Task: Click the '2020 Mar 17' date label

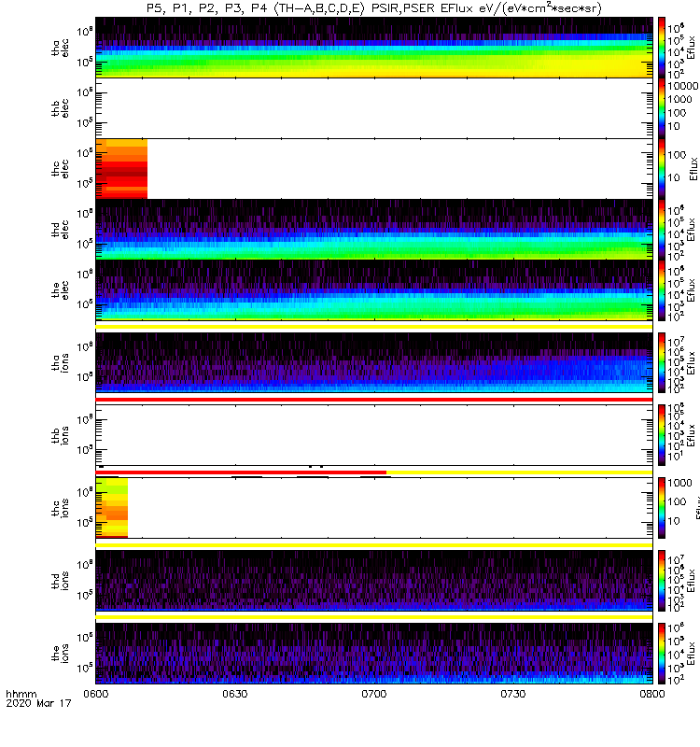Action: tap(38, 703)
